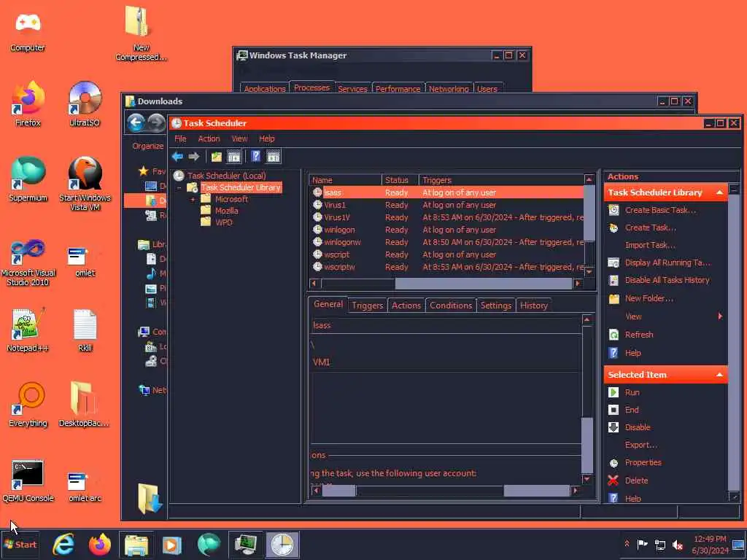The width and height of the screenshot is (747, 560).
Task: Click the Refresh icon in Actions pane
Action: tap(614, 335)
